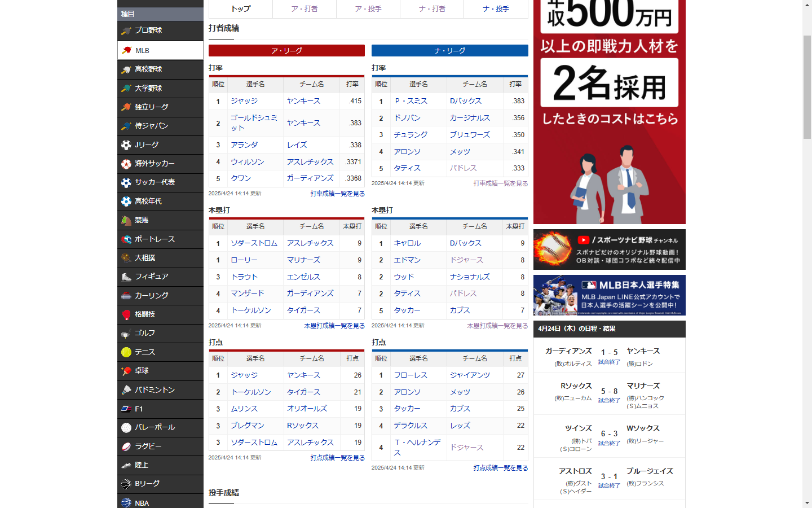The image size is (812, 508).
Task: Click the 年収500万円 recruitment advertisement
Action: [x=610, y=112]
